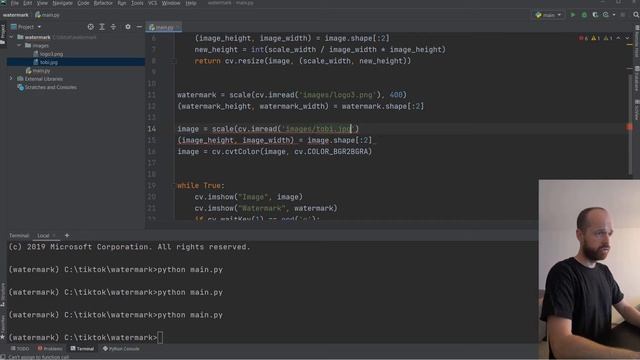This screenshot has width=640, height=360.
Task: Click the status bar message at bottom left
Action: click(39, 357)
